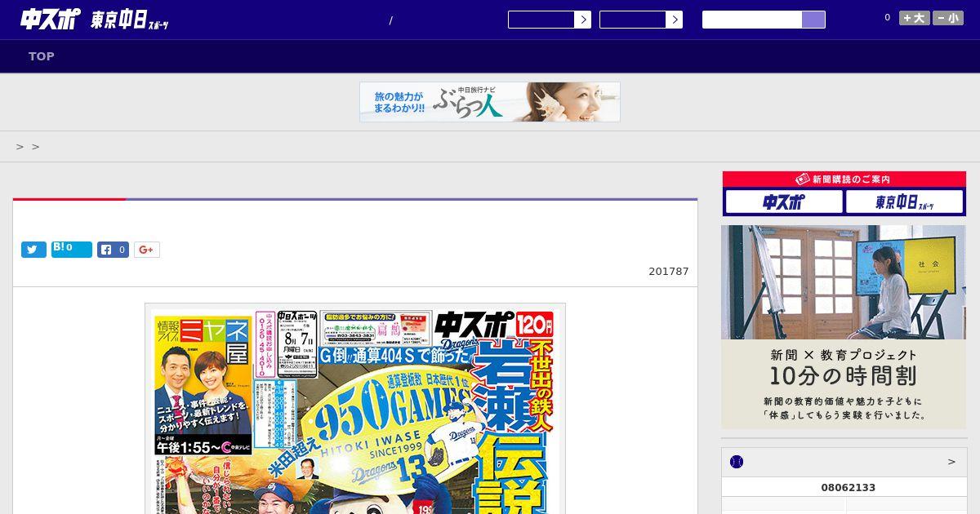Viewport: 980px width, 514px height.
Task: Click the 201787 date text
Action: (669, 271)
